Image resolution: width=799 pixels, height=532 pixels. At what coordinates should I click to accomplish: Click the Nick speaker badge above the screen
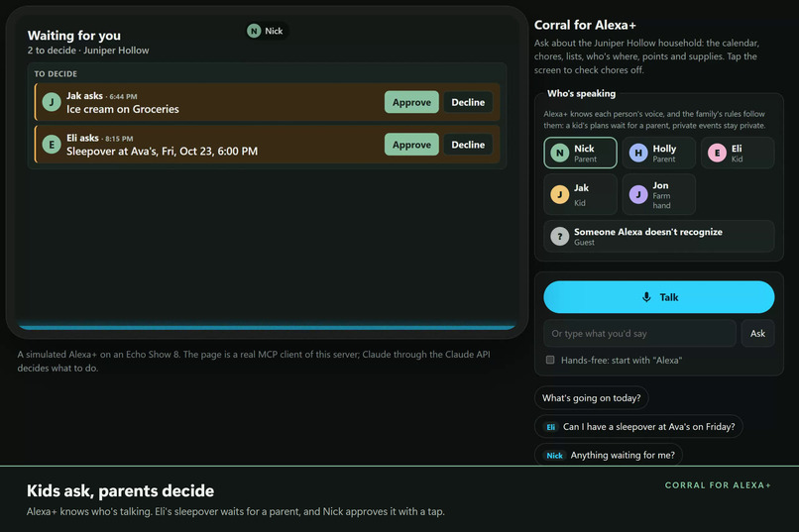(x=266, y=31)
